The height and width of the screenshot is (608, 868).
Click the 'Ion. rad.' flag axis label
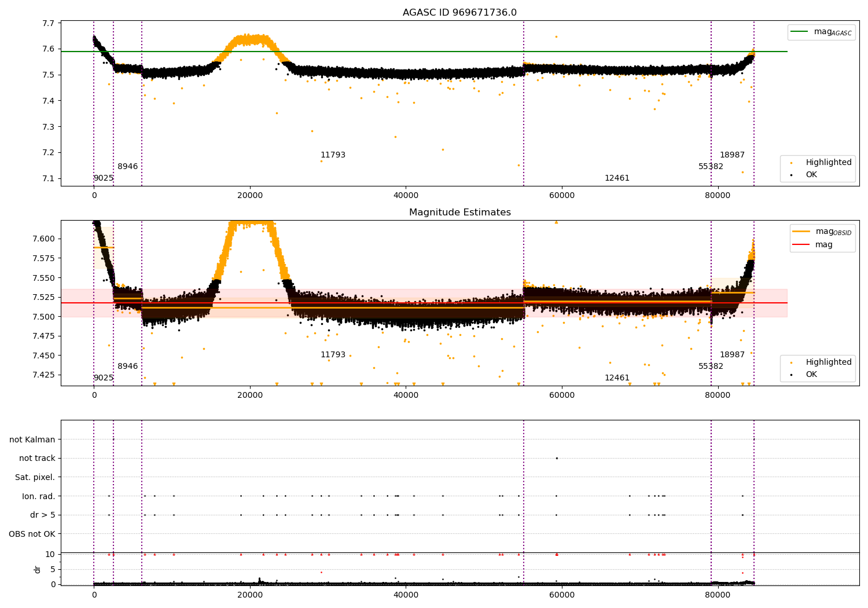tap(39, 496)
